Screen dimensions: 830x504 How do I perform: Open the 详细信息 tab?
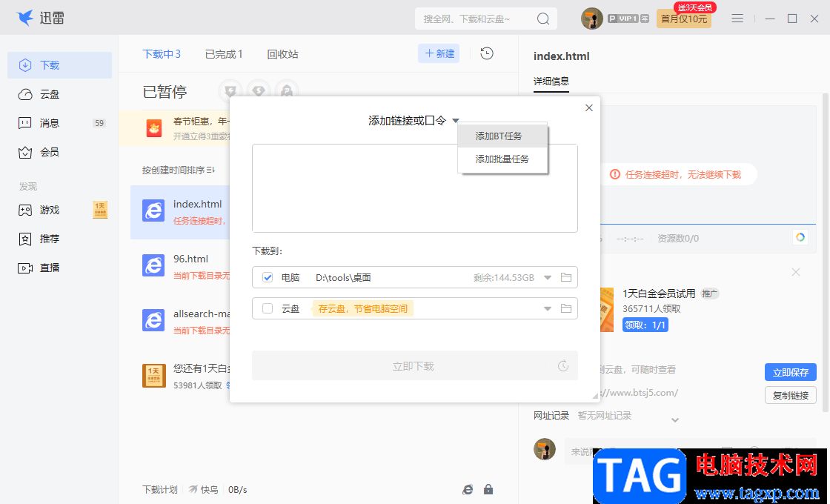pos(551,81)
